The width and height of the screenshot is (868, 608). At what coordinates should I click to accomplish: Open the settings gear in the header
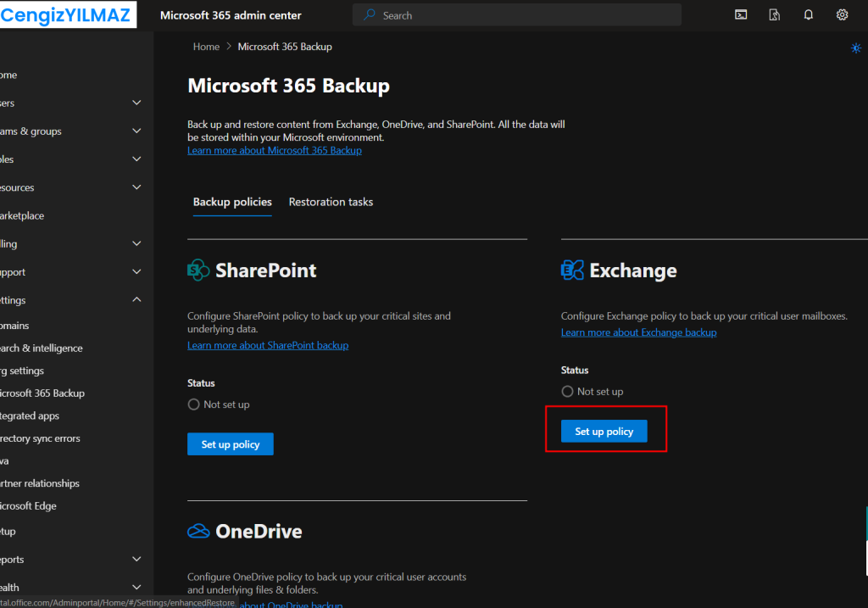click(x=842, y=14)
